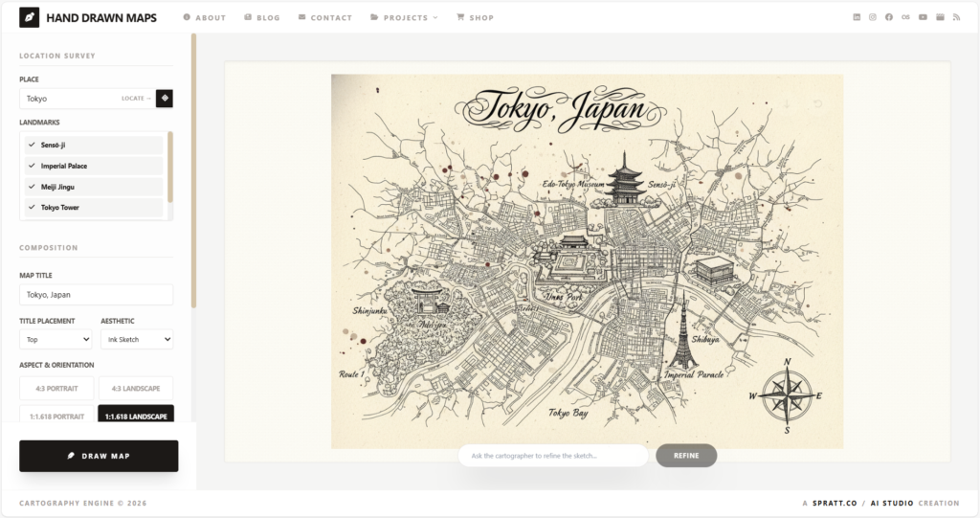Viewport: 980px width, 518px height.
Task: Open the Contact page
Action: pyautogui.click(x=325, y=17)
